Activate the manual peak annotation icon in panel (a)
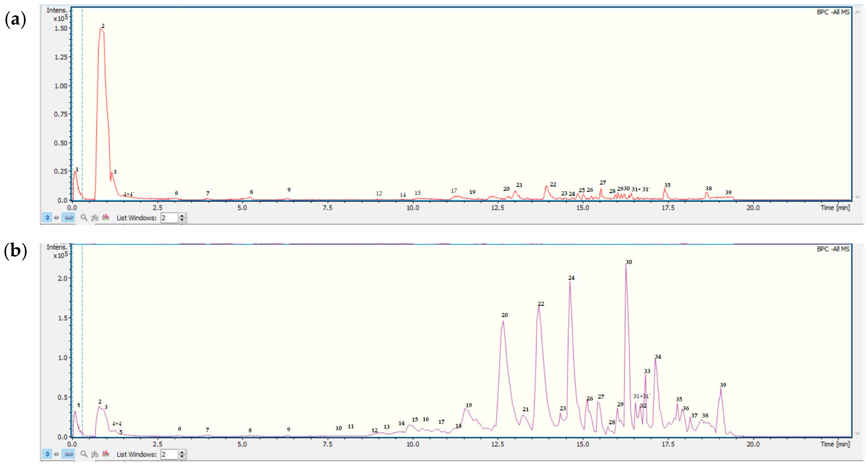 pyautogui.click(x=95, y=217)
